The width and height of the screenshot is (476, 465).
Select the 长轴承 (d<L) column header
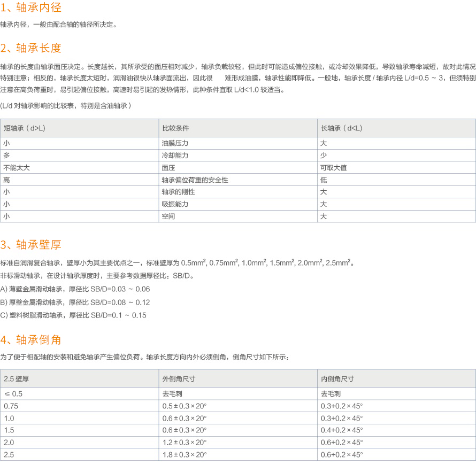click(x=396, y=128)
